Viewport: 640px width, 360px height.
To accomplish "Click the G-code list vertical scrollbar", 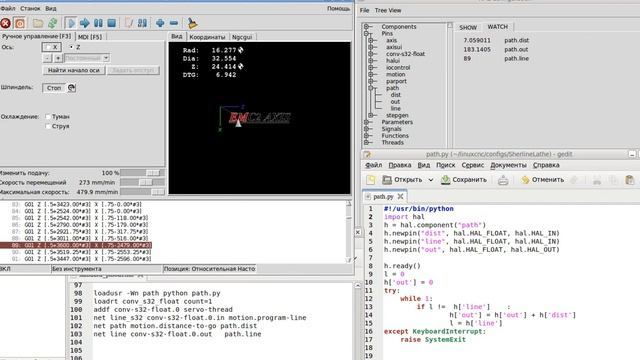I will (349, 231).
